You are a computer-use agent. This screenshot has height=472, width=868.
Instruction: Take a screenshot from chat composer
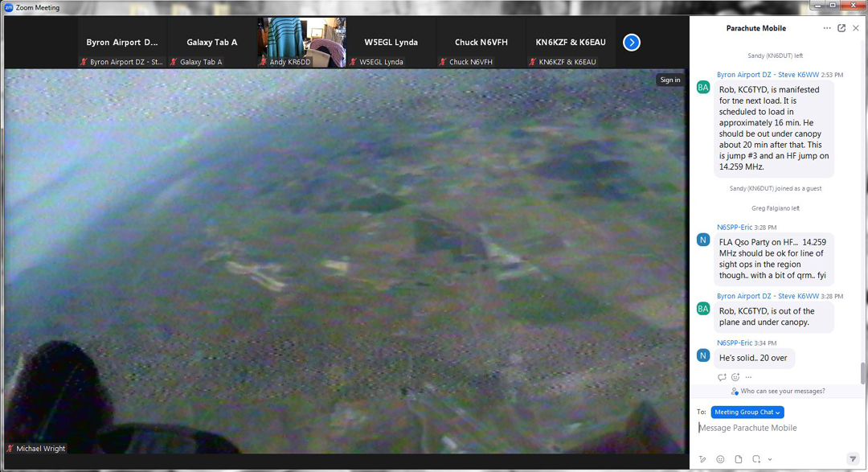click(x=756, y=459)
